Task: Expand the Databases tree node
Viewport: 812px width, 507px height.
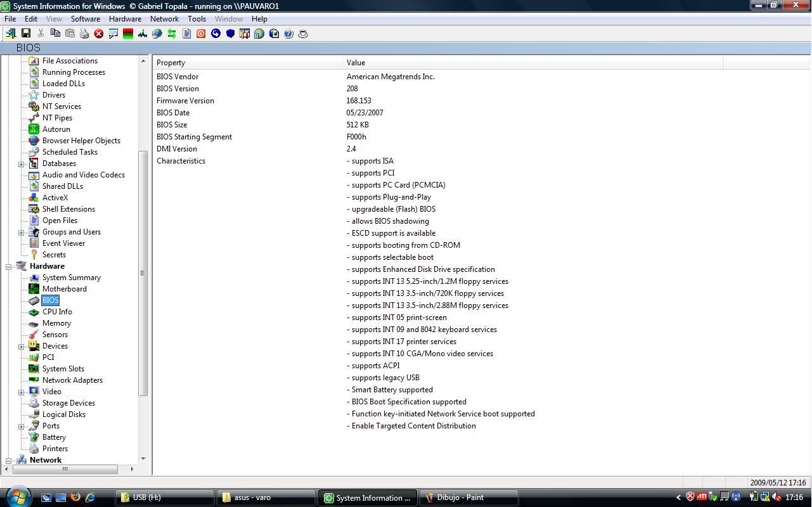Action: [22, 164]
